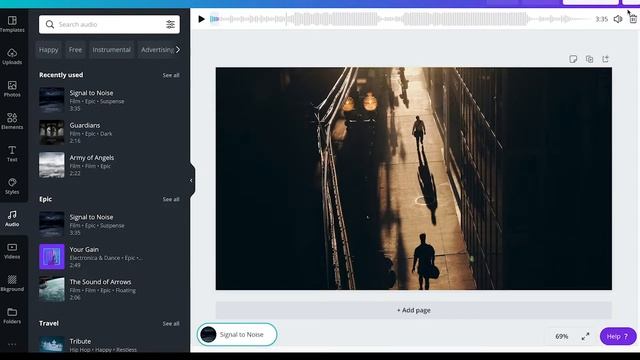Select the Advertising tag
The width and height of the screenshot is (640, 360).
point(158,50)
